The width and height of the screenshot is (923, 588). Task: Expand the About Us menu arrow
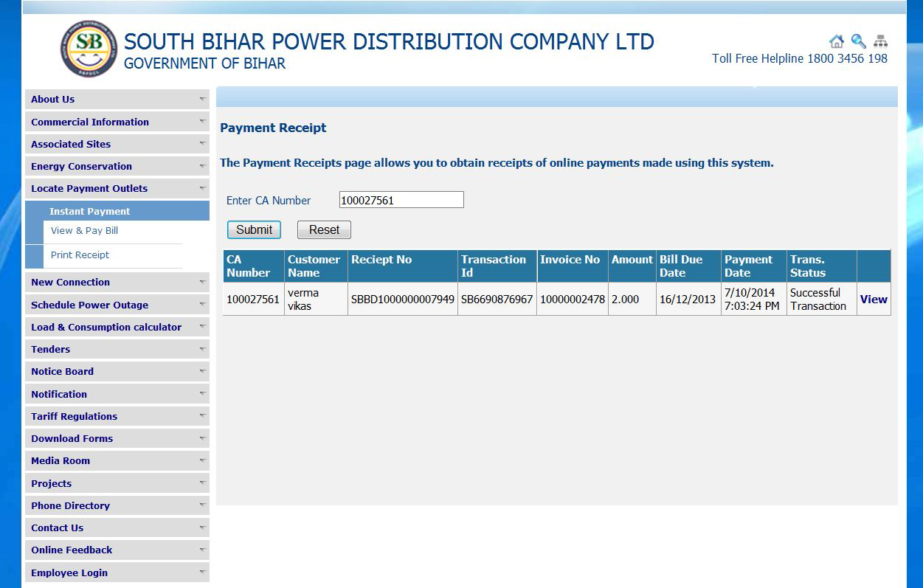pos(201,99)
